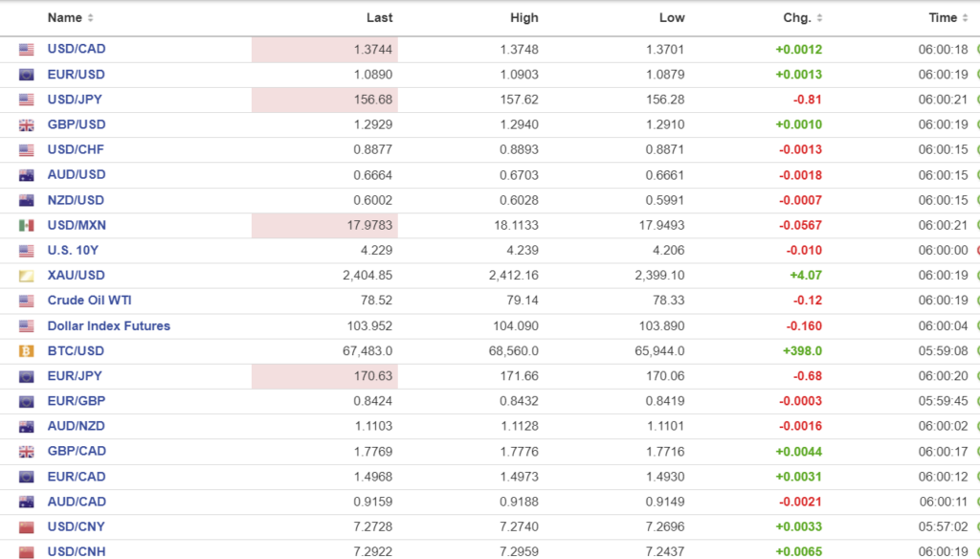The image size is (980, 559).
Task: Click the US flag beside USD/CAD
Action: [27, 50]
